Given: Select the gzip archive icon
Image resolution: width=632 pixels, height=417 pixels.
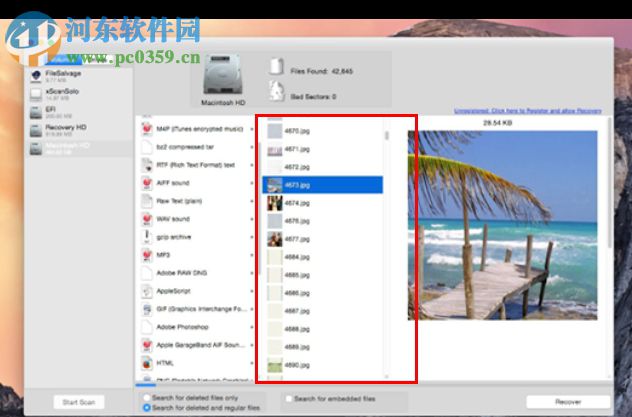Looking at the screenshot, I should pos(147,237).
